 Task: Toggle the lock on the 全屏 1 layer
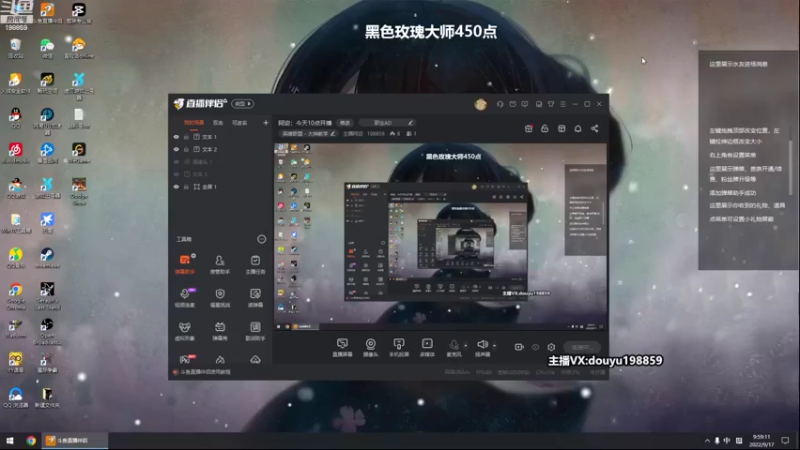tap(186, 187)
